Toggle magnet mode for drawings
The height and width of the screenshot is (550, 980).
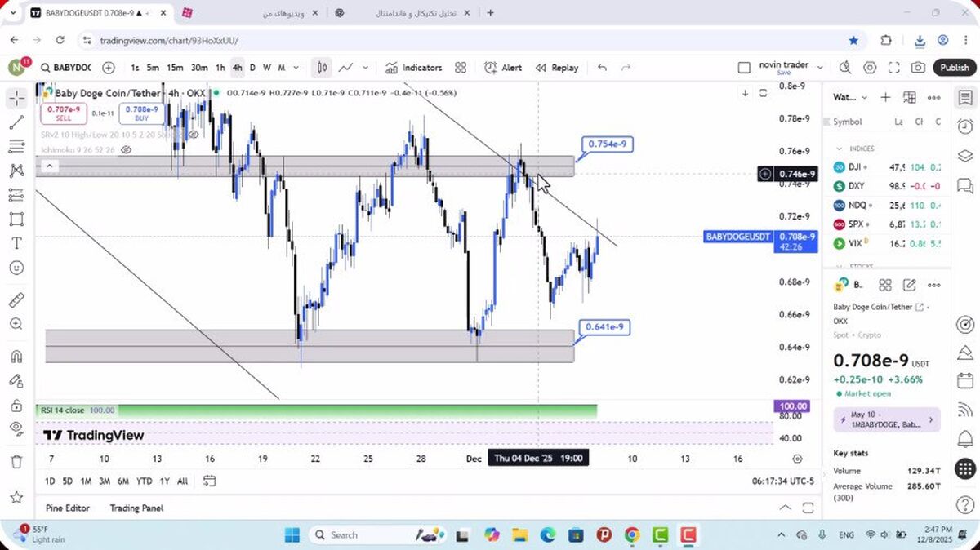pos(16,357)
